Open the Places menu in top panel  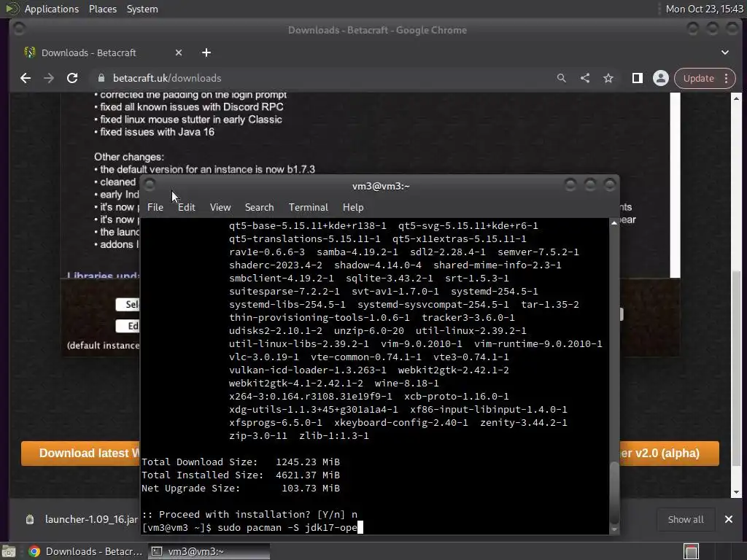pos(102,9)
